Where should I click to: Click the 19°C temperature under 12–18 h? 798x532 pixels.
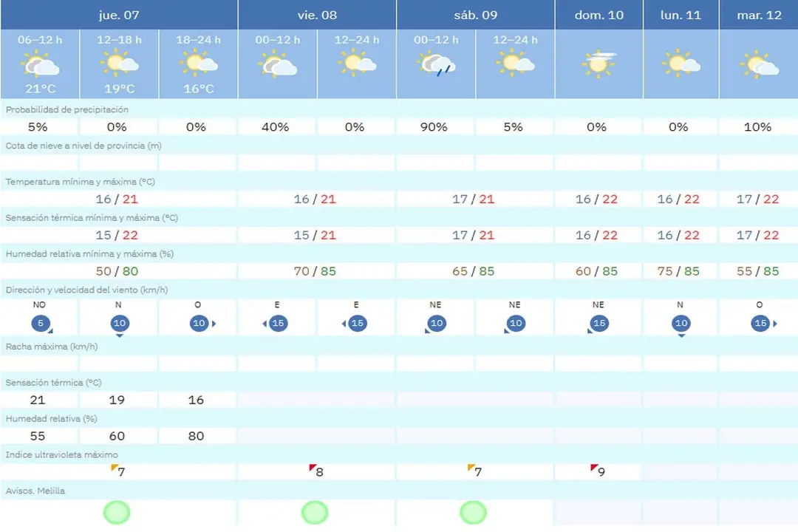pos(120,89)
